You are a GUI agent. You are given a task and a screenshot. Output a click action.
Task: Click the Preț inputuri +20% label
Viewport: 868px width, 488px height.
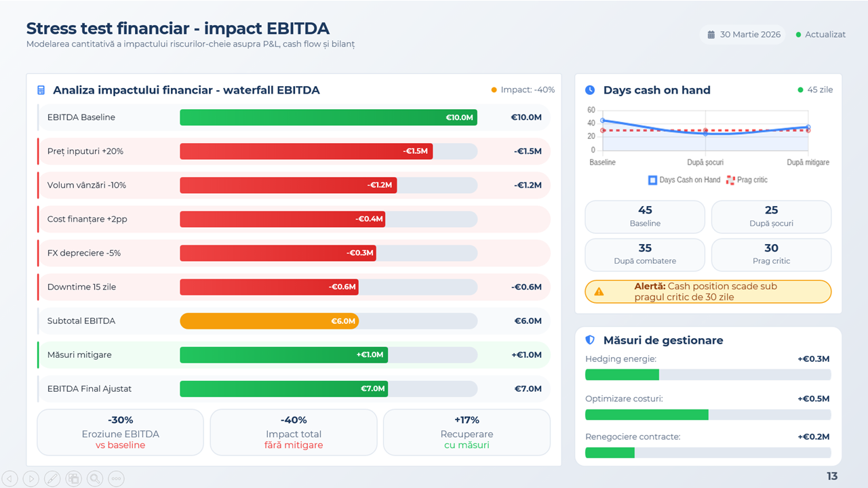tap(85, 151)
